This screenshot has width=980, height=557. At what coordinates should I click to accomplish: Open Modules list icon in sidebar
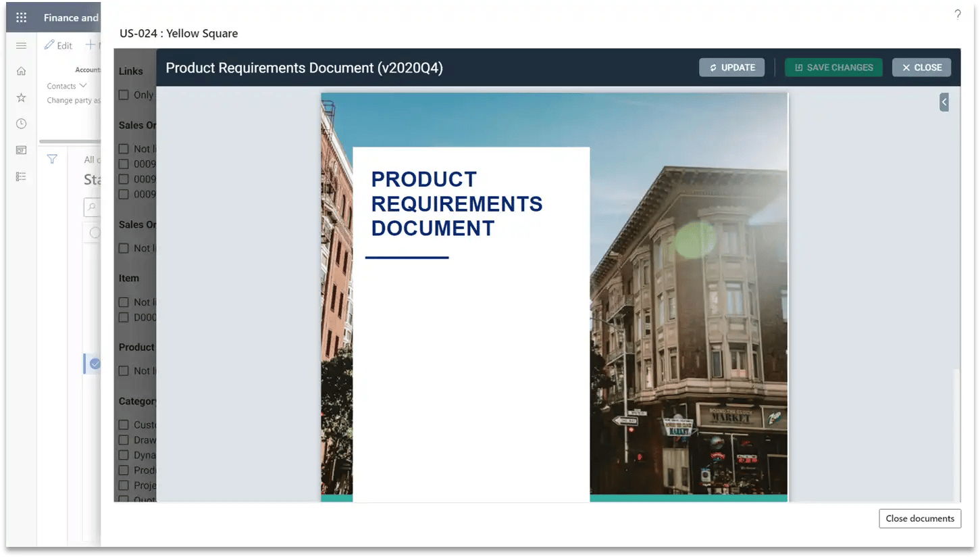coord(21,176)
